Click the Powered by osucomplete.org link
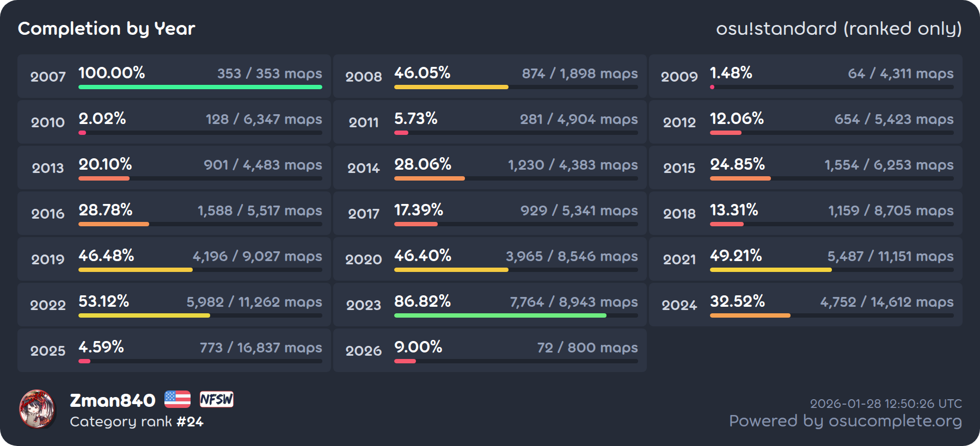Viewport: 980px width, 446px height. (x=845, y=421)
